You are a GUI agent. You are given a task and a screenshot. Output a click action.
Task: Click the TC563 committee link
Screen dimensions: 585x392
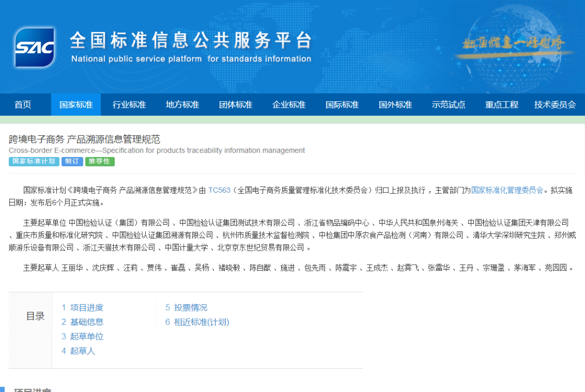(219, 190)
